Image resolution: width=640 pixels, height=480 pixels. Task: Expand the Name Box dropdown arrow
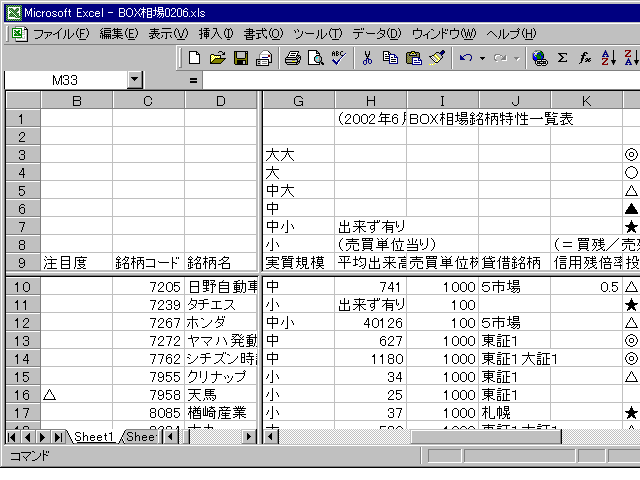coord(135,80)
